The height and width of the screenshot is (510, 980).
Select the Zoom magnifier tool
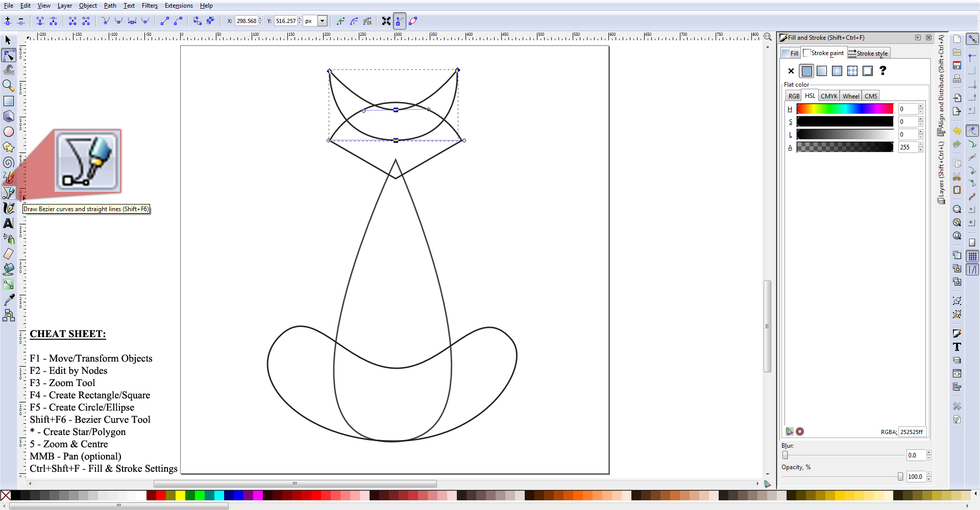pos(9,85)
